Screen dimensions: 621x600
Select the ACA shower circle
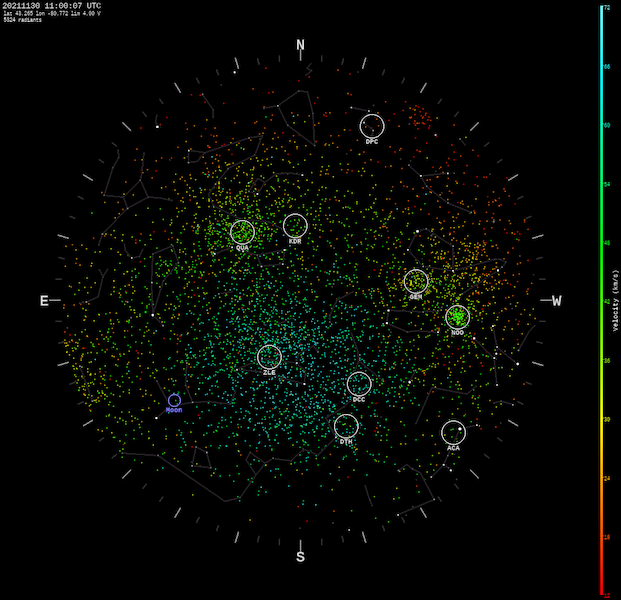coord(453,432)
